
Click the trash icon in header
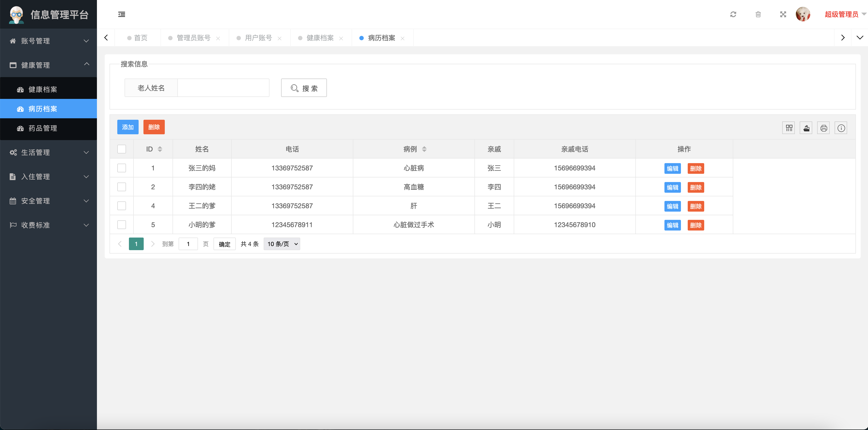758,14
